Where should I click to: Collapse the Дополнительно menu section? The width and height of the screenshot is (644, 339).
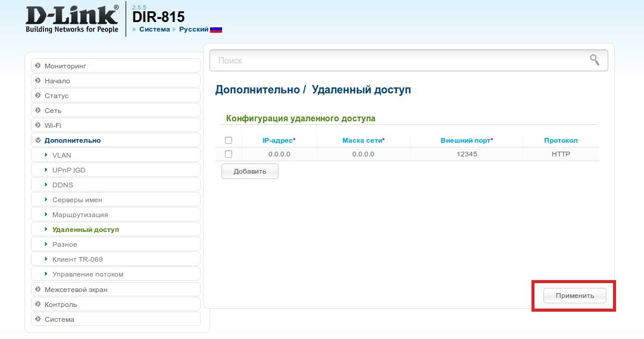[72, 140]
